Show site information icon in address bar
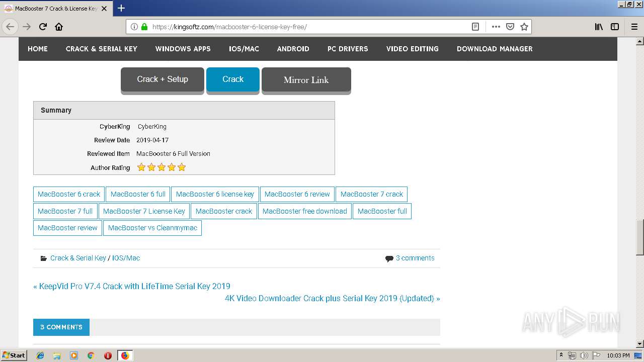The height and width of the screenshot is (362, 644). 134,27
